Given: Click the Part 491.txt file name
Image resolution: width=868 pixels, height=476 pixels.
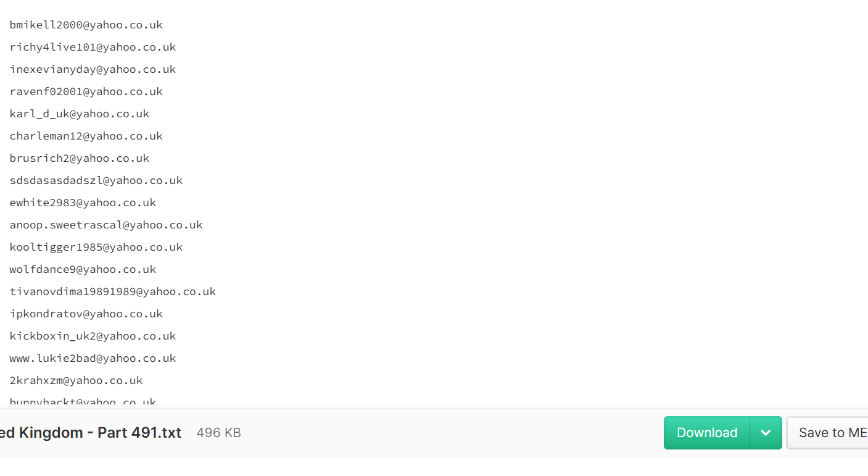Looking at the screenshot, I should pyautogui.click(x=91, y=433).
